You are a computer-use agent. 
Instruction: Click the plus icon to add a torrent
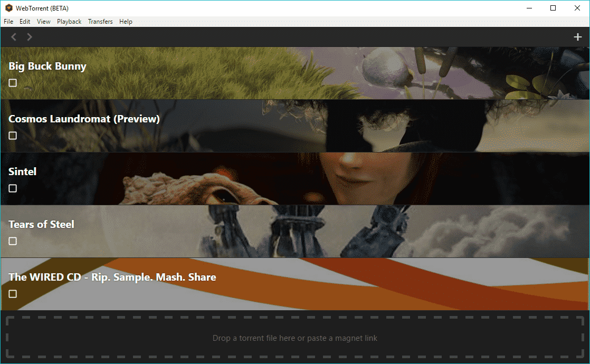pos(577,37)
